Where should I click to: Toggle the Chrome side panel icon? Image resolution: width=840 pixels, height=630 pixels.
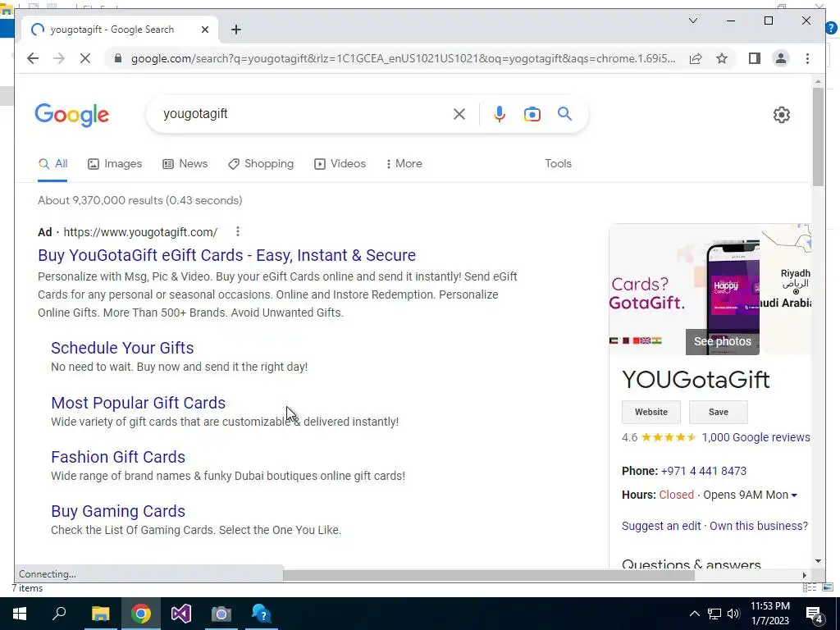point(755,58)
